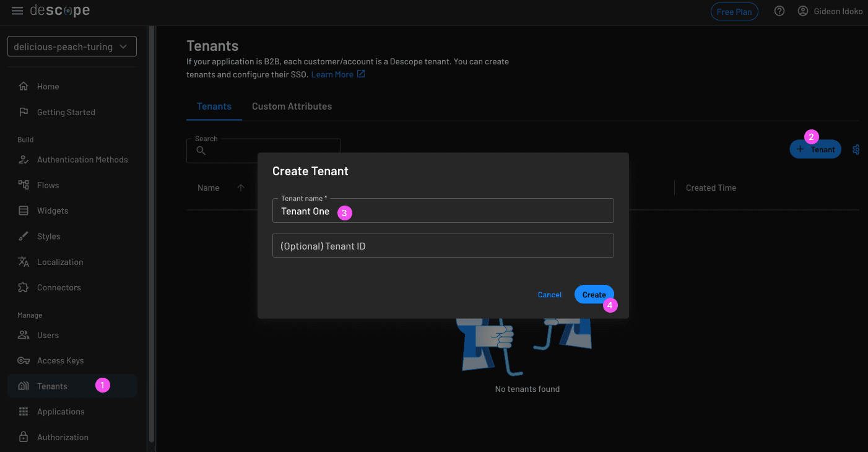The image size is (868, 452).
Task: Click the Authentication Methods icon
Action: point(24,160)
